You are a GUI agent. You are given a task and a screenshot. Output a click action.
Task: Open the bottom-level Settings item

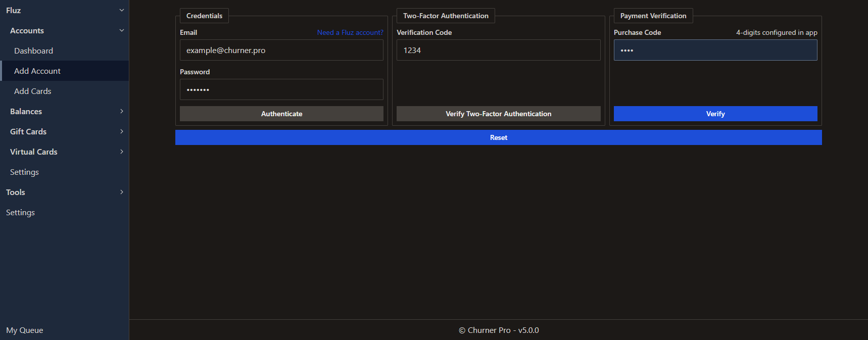pyautogui.click(x=20, y=213)
